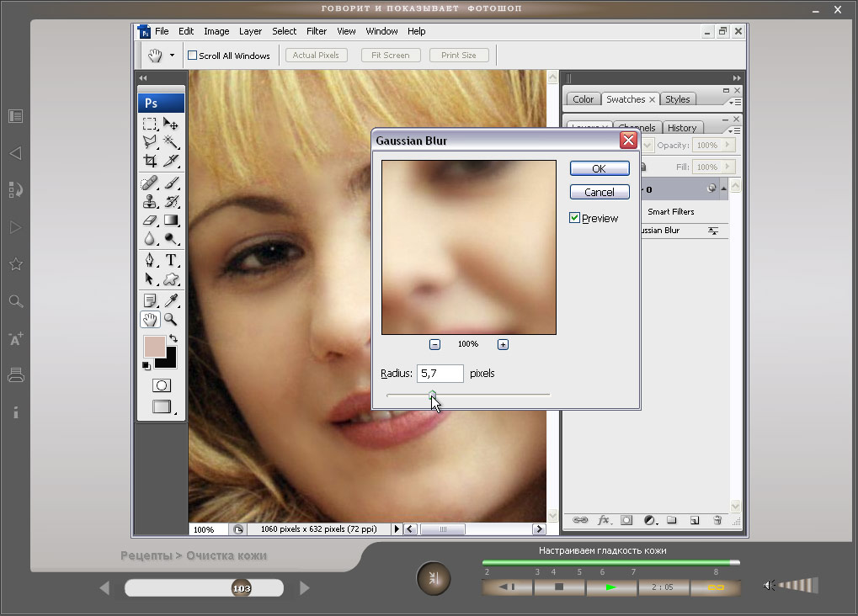
Task: Open the status bar info arrow menu
Action: (x=397, y=529)
